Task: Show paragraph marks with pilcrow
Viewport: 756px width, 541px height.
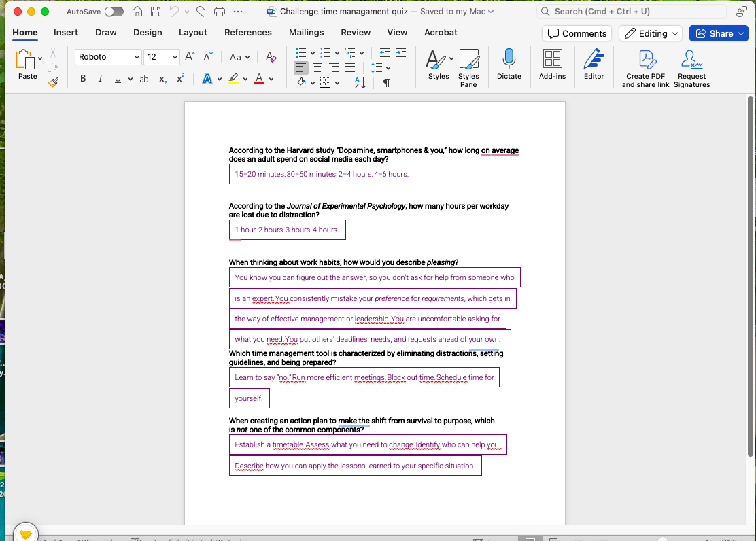Action: coord(387,82)
